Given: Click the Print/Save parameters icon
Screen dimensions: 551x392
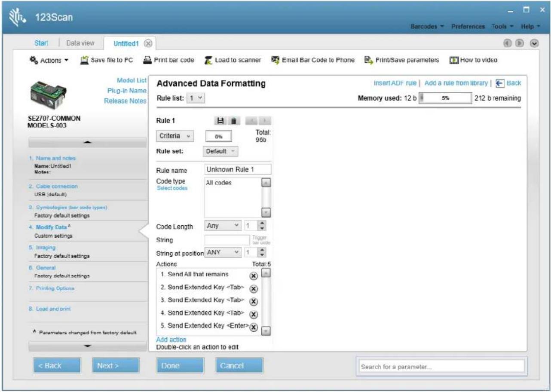Looking at the screenshot, I should [x=369, y=60].
